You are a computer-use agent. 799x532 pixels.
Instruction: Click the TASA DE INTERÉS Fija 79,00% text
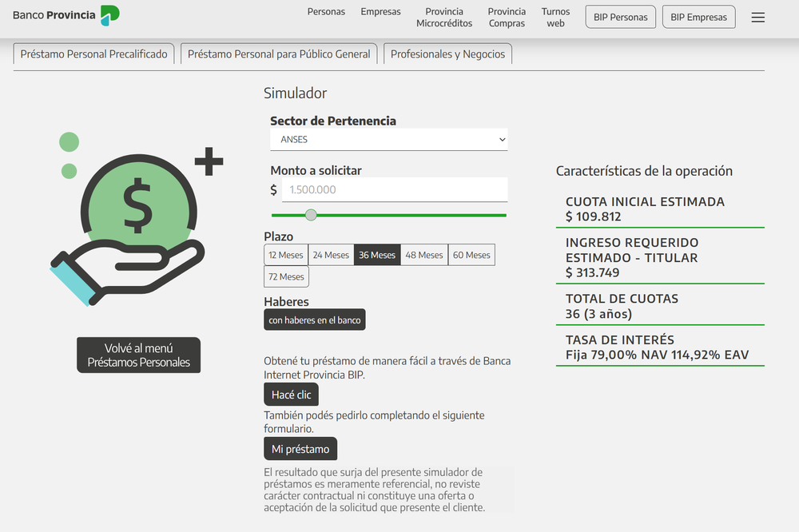(657, 347)
